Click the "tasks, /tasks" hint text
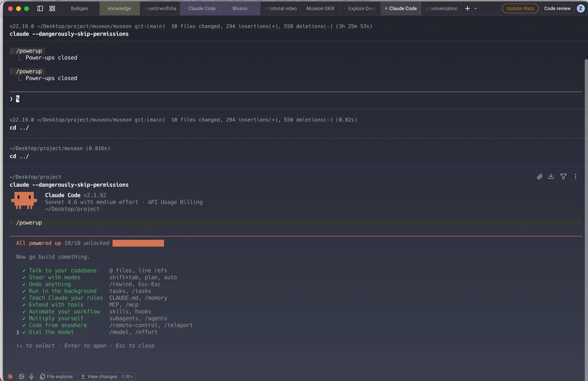The height and width of the screenshot is (381, 588). (130, 291)
